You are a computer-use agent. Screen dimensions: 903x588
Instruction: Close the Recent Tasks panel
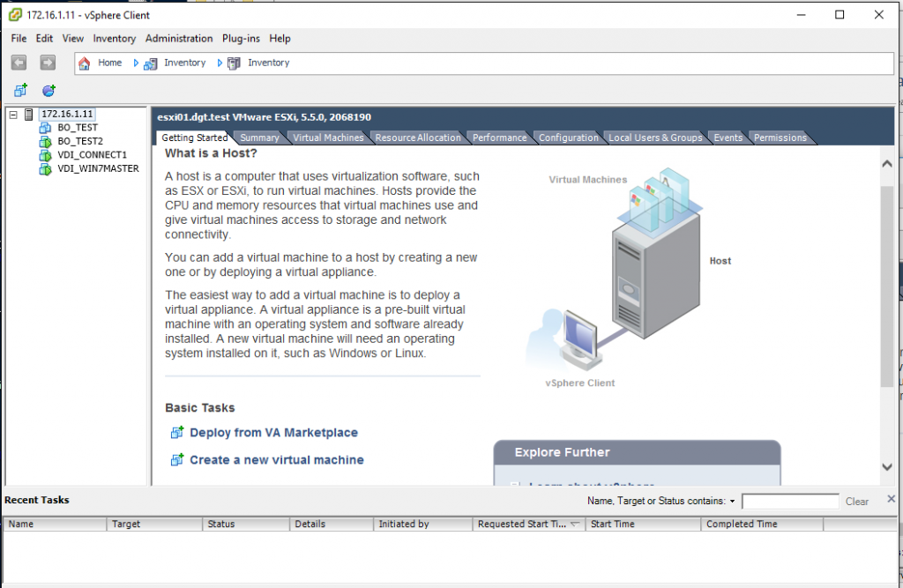(891, 499)
